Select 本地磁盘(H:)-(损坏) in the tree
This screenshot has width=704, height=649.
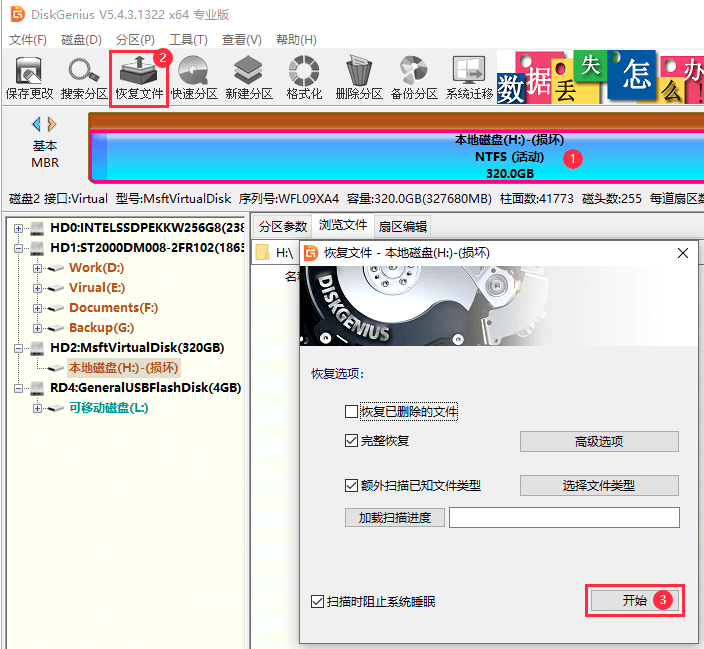click(123, 368)
